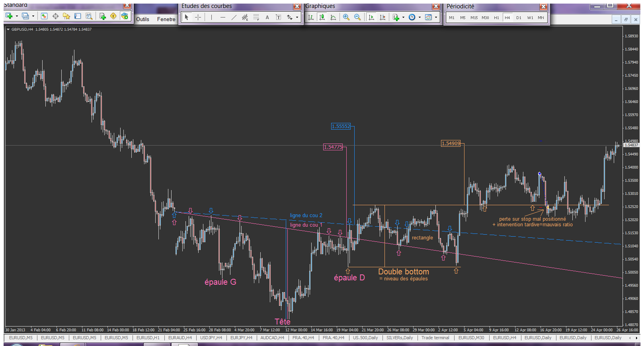644x346 pixels.
Task: Open the Profiles icon in the Standard toolbar
Action: pos(25,16)
